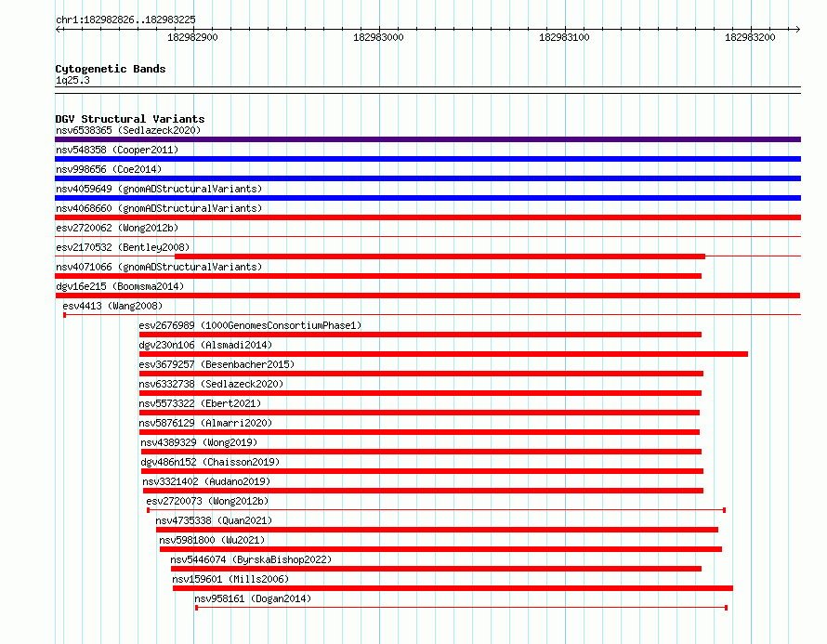The image size is (827, 644).
Task: Open variant nsv998656 (Coe2014) label
Action: pyautogui.click(x=109, y=169)
